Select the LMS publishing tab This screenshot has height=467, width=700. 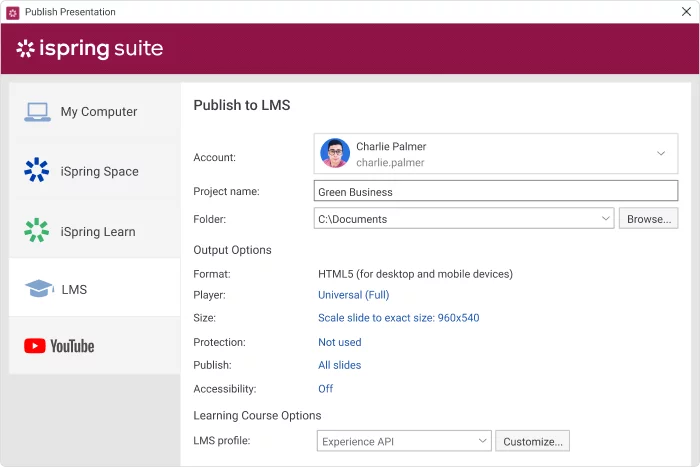95,288
